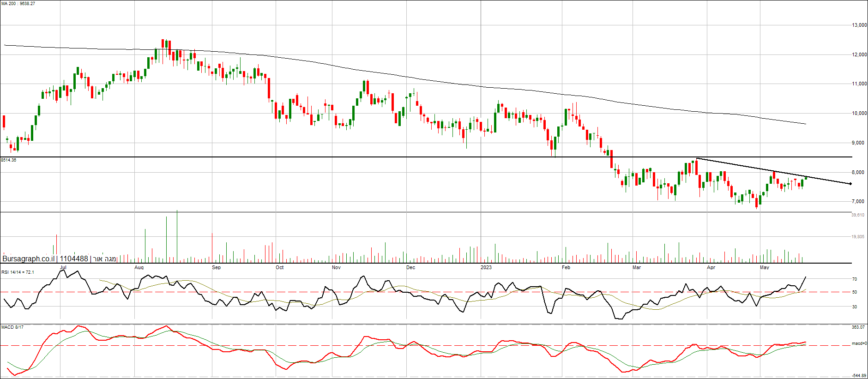Click the -544.89 MACD minimum label
The height and width of the screenshot is (379, 868).
[859, 376]
